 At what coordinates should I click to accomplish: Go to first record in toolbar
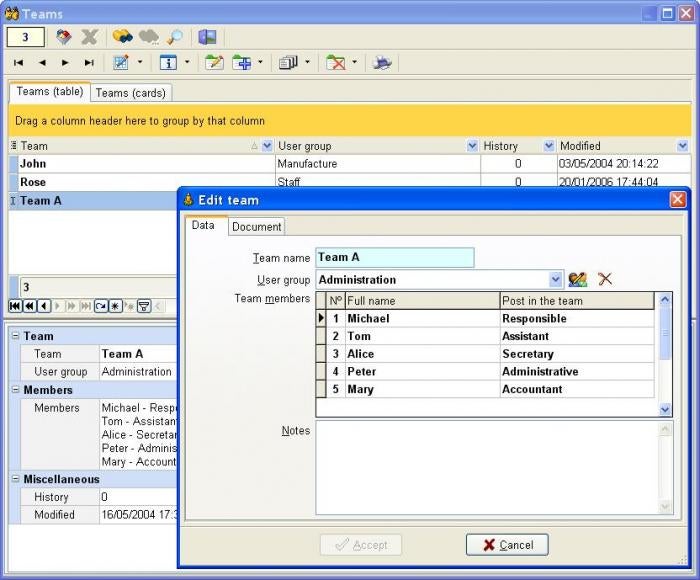click(19, 62)
